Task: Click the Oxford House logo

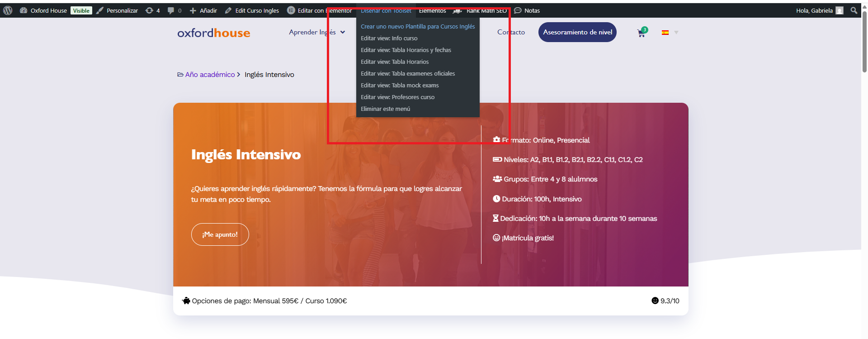Action: pyautogui.click(x=213, y=33)
